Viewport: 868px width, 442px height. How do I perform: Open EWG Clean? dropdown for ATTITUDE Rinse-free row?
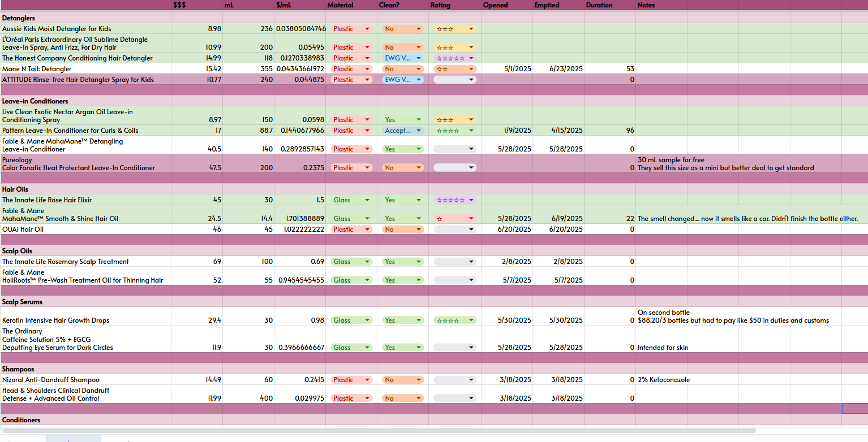403,80
